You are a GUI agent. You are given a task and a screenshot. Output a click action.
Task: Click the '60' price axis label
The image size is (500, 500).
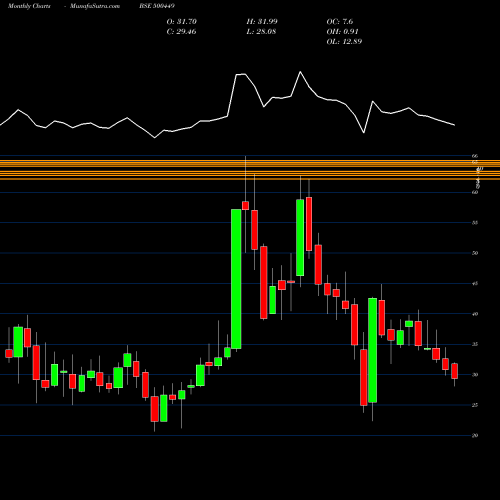pyautogui.click(x=475, y=192)
